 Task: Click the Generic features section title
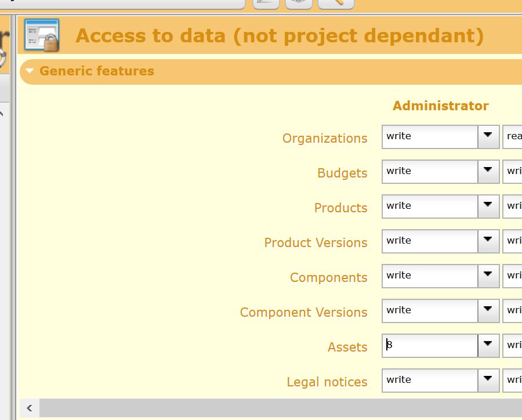pos(97,71)
